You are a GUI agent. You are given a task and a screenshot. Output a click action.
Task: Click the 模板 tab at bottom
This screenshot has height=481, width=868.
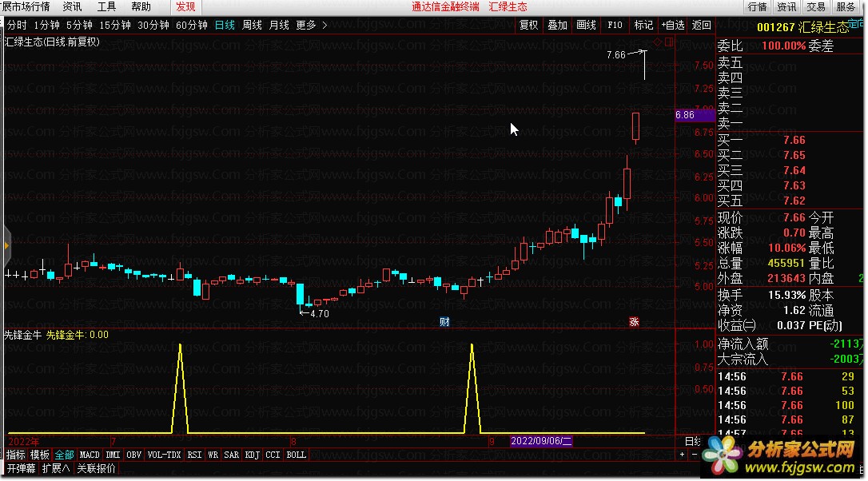[40, 455]
